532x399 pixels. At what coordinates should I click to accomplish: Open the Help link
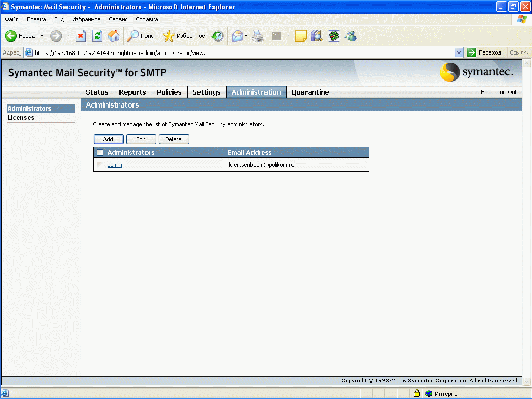coord(486,92)
